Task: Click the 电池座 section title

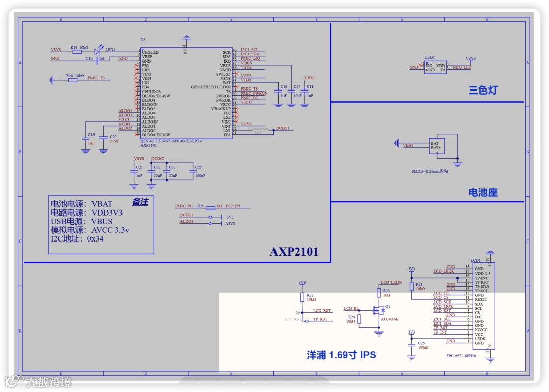Action: pos(483,192)
